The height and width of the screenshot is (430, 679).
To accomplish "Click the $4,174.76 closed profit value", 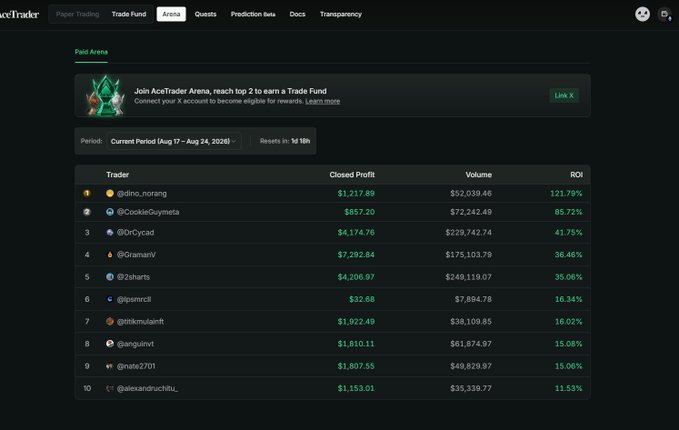I will (356, 233).
